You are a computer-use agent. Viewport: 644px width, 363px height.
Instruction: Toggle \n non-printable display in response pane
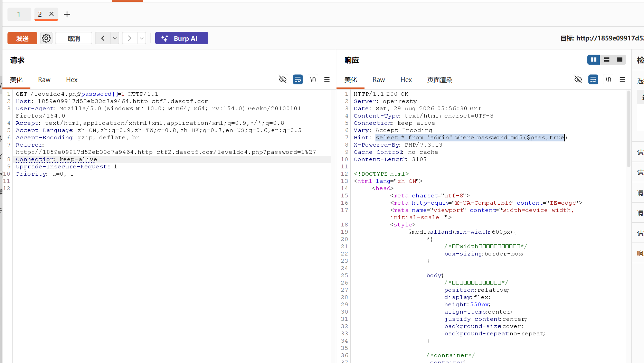point(608,79)
